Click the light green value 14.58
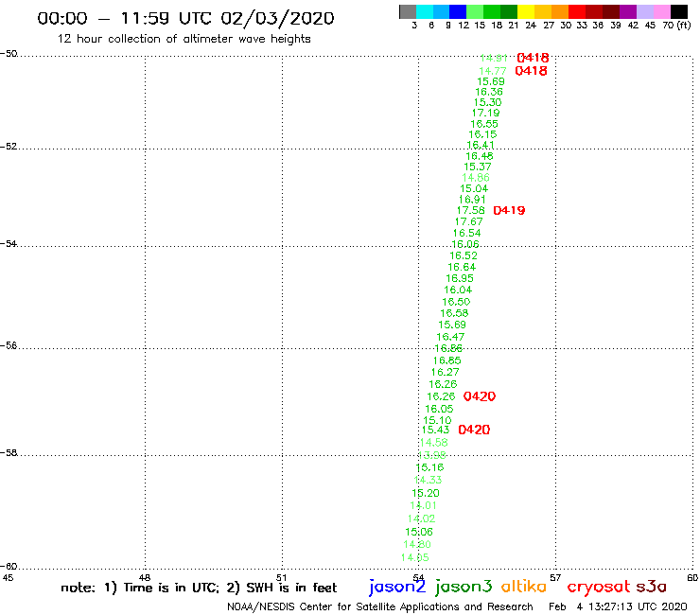 point(434,443)
